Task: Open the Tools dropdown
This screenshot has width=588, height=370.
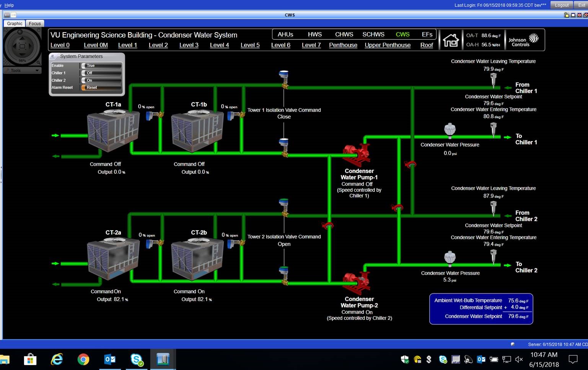Action: pos(22,70)
